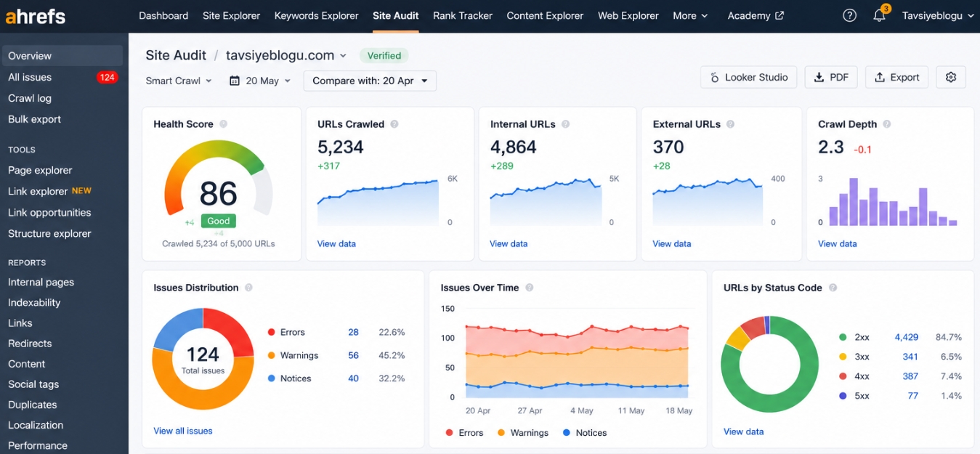Click the green Verified badge

(384, 55)
